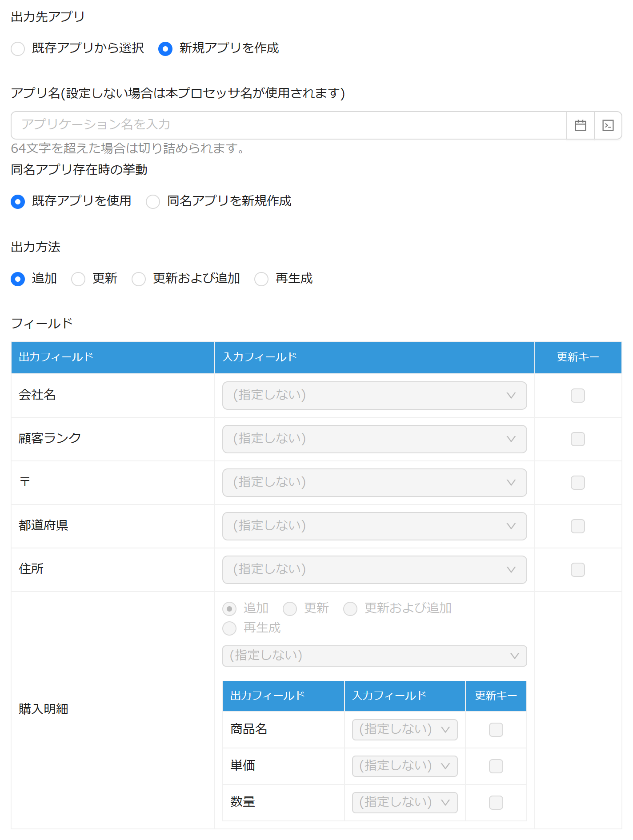This screenshot has width=633, height=840.
Task: Click the 数量 cell in the subtable
Action: pos(284,803)
